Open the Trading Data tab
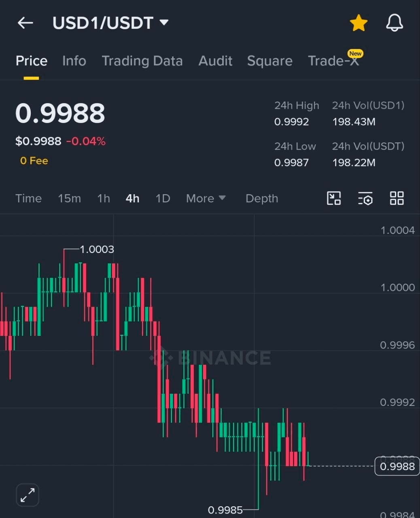The width and height of the screenshot is (420, 518). coord(142,61)
